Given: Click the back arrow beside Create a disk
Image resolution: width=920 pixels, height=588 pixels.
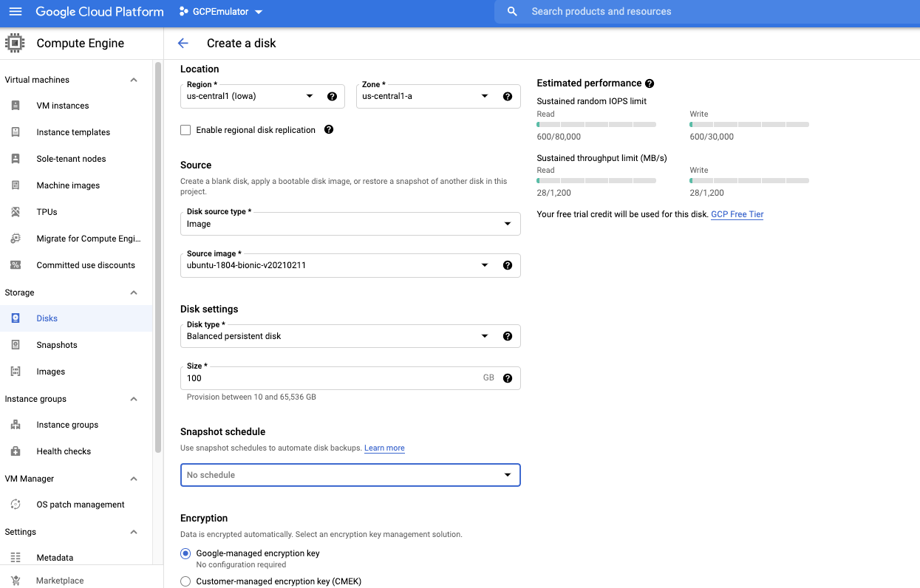Looking at the screenshot, I should (x=183, y=44).
